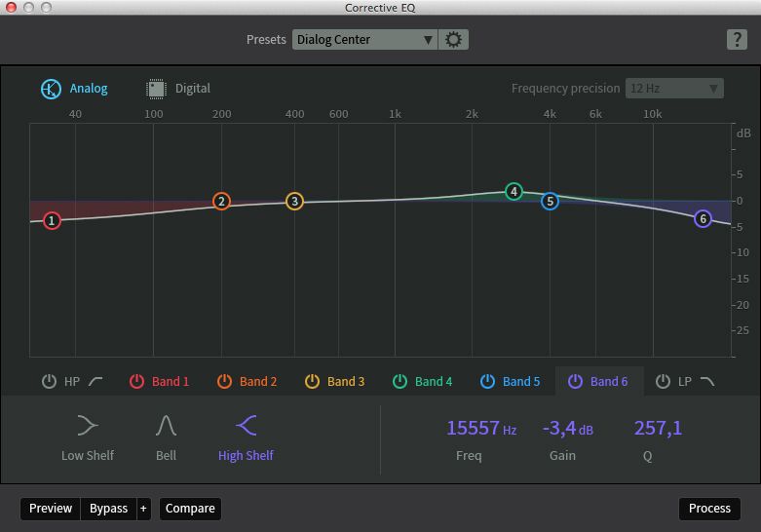Click the -3,4 dB gain value
The width and height of the screenshot is (761, 532).
pos(568,428)
